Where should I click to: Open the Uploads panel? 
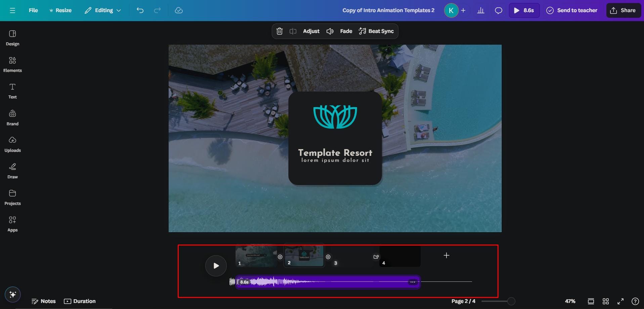[x=12, y=144]
